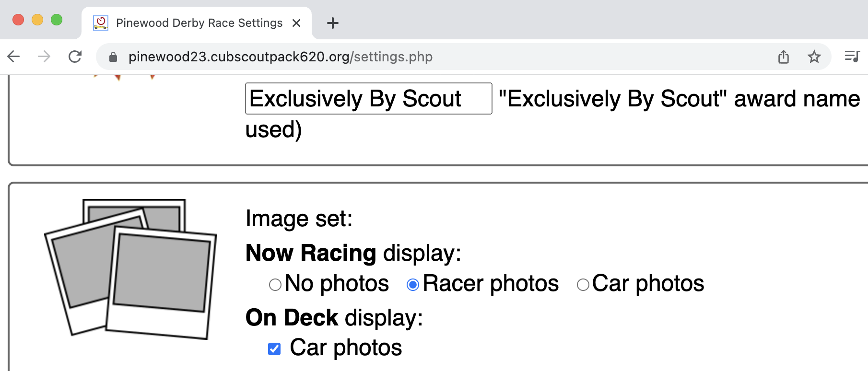Keep Racer photos selected by clicking its radio
The image size is (868, 371).
(412, 284)
